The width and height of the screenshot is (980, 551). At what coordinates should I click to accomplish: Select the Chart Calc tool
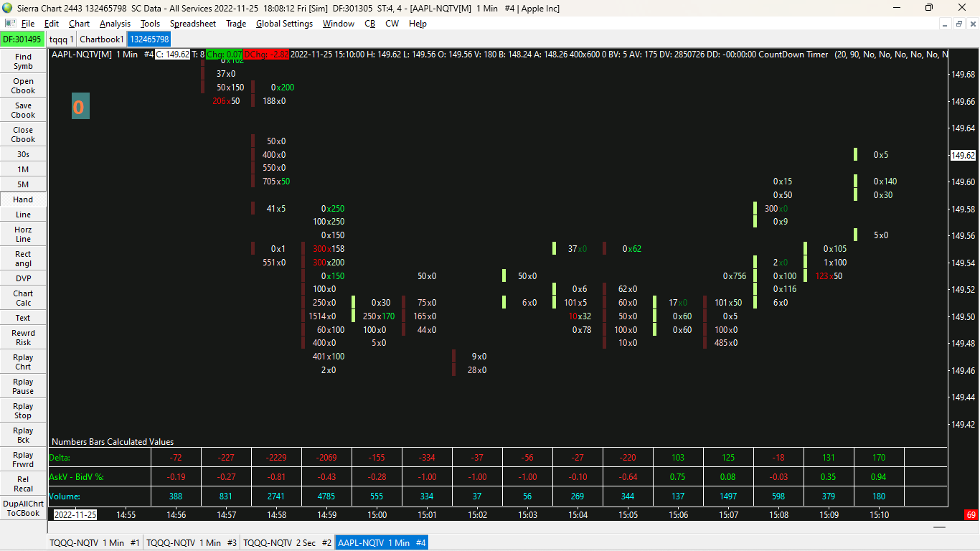[x=23, y=298]
